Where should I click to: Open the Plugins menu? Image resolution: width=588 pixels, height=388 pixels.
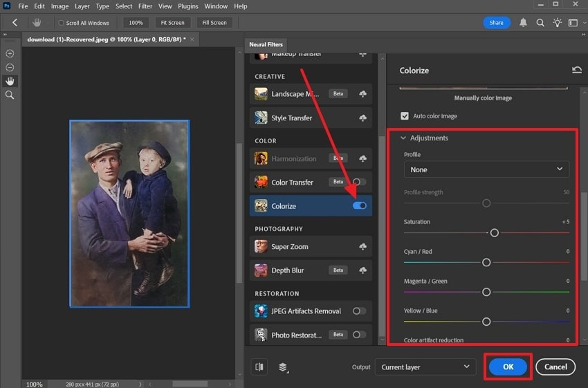[x=189, y=6]
